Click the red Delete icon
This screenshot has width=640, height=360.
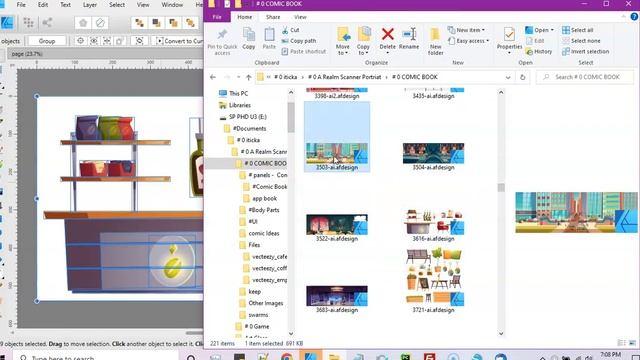pos(387,34)
